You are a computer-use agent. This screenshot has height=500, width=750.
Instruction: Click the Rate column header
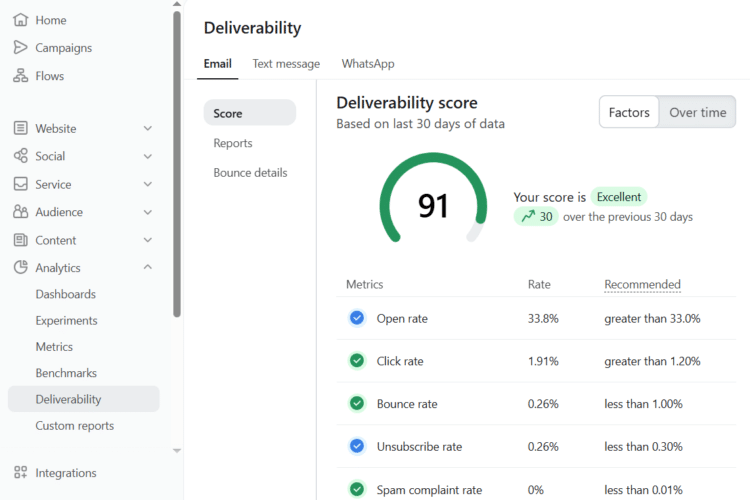(x=539, y=284)
